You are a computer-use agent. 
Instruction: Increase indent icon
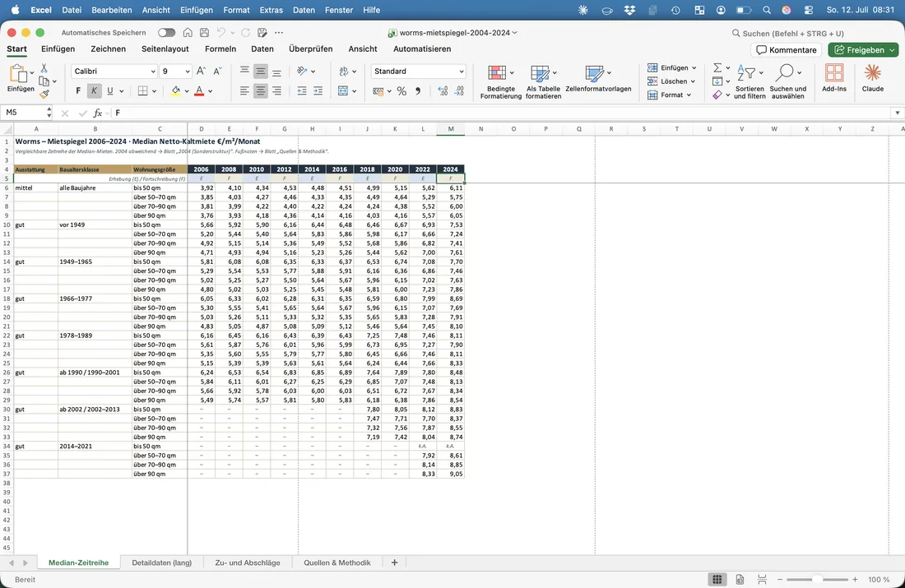click(x=318, y=90)
